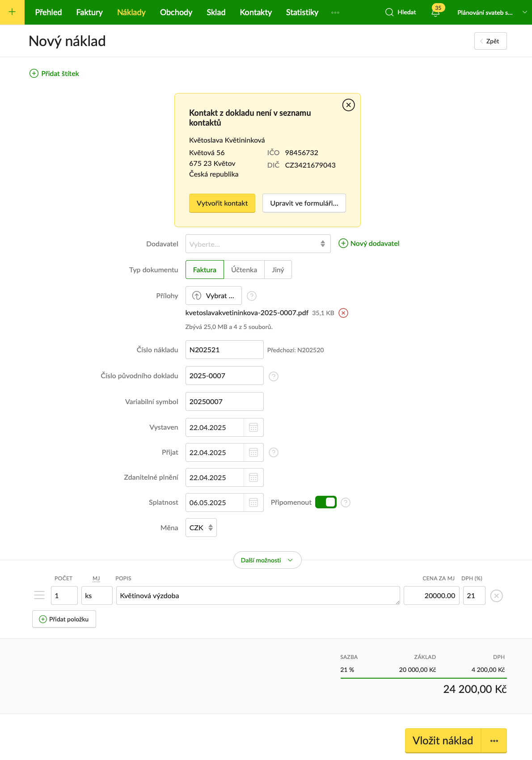Image resolution: width=532 pixels, height=760 pixels.
Task: Open calendar picker for Splatnost date
Action: (253, 502)
